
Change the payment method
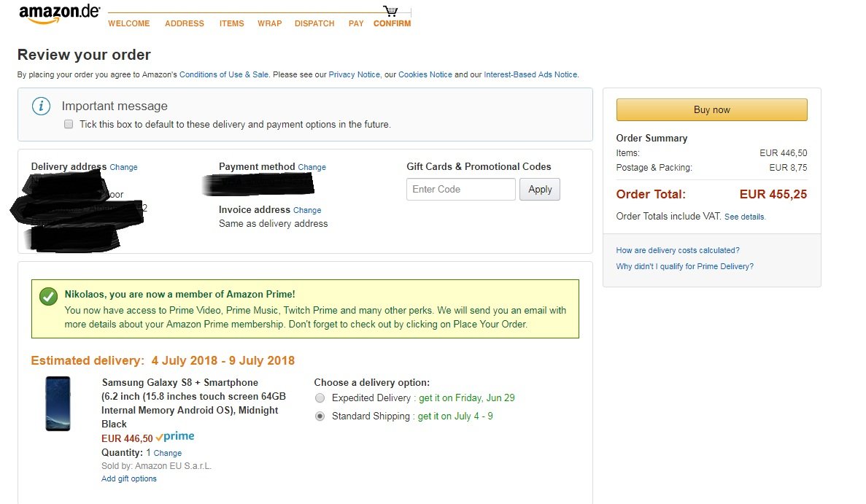click(x=312, y=167)
